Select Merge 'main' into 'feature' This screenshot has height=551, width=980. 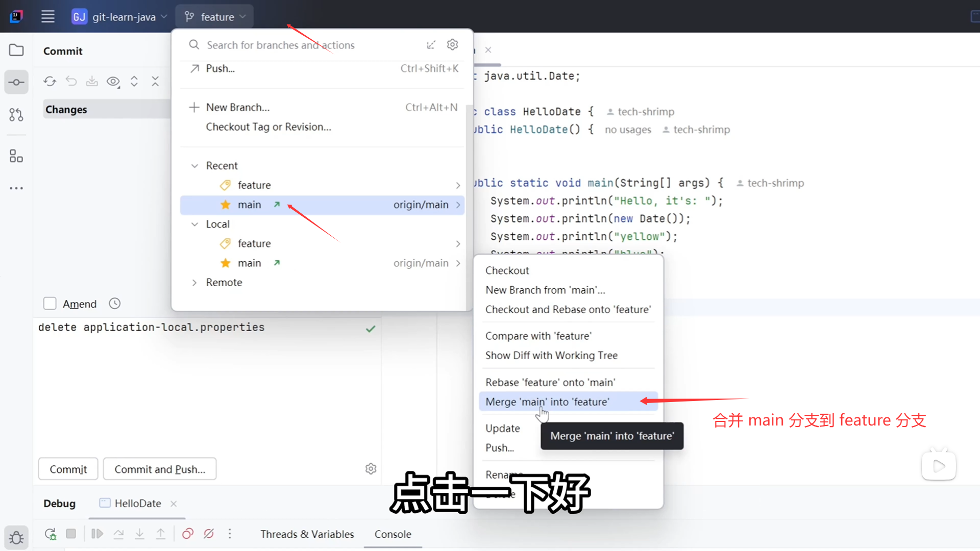547,402
